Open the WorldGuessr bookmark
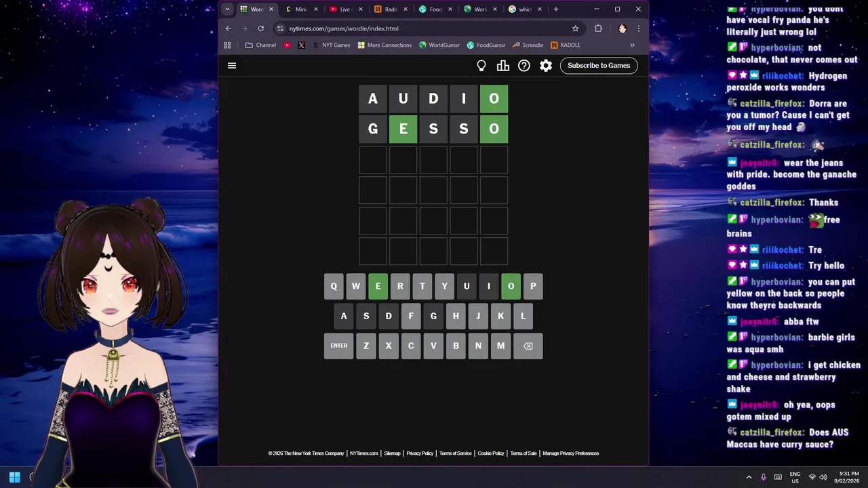This screenshot has height=488, width=868. coord(439,45)
